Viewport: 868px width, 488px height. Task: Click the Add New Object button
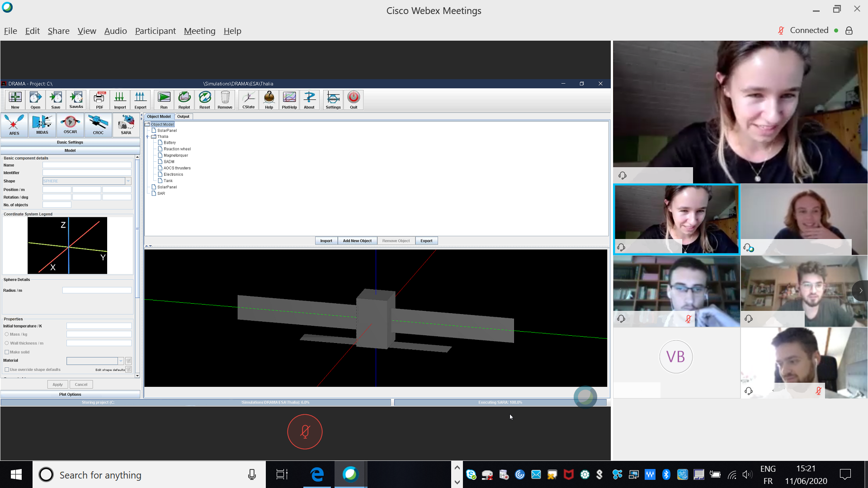357,241
